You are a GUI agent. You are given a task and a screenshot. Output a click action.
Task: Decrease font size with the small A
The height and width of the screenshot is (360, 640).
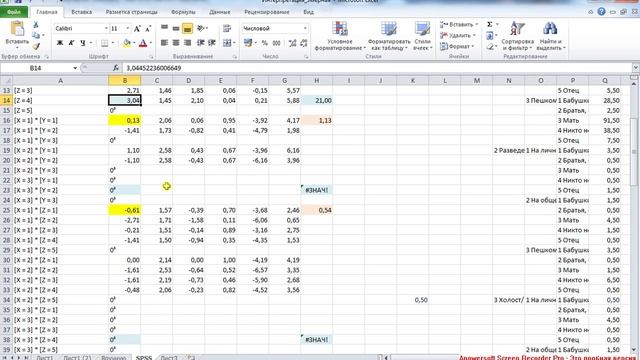pyautogui.click(x=148, y=29)
